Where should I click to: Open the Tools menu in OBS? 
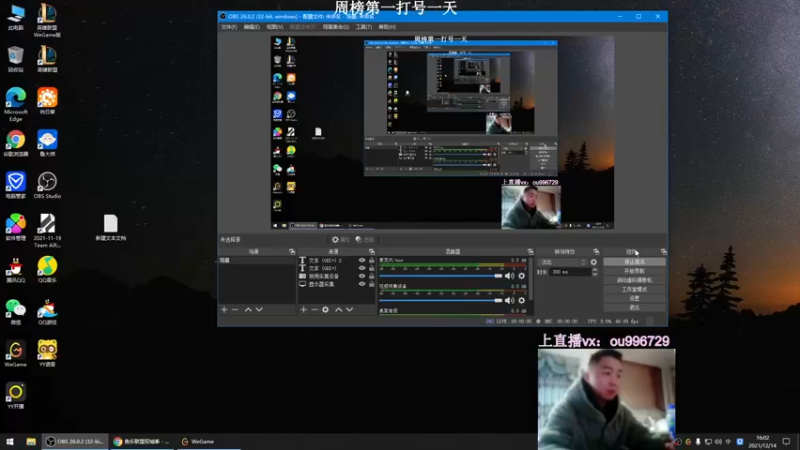point(364,27)
